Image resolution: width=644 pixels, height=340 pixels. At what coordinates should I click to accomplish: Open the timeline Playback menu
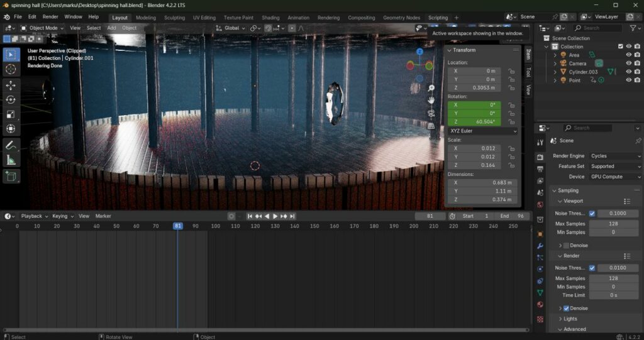(34, 216)
